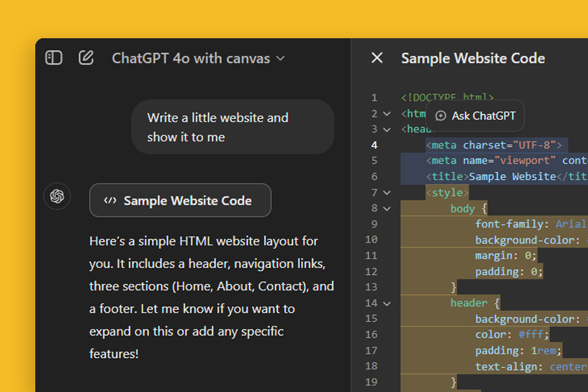Click the line number 19 in gutter
588x392 pixels.
pyautogui.click(x=371, y=382)
